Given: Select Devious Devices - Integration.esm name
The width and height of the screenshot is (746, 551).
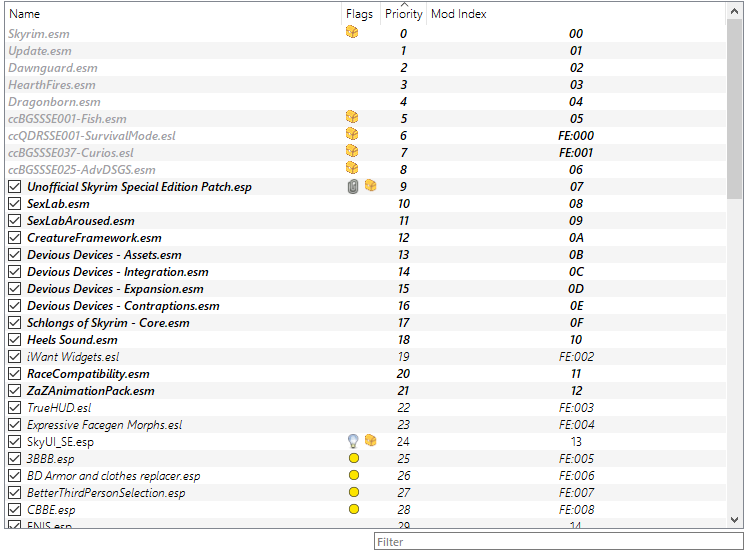Looking at the screenshot, I should [x=118, y=272].
